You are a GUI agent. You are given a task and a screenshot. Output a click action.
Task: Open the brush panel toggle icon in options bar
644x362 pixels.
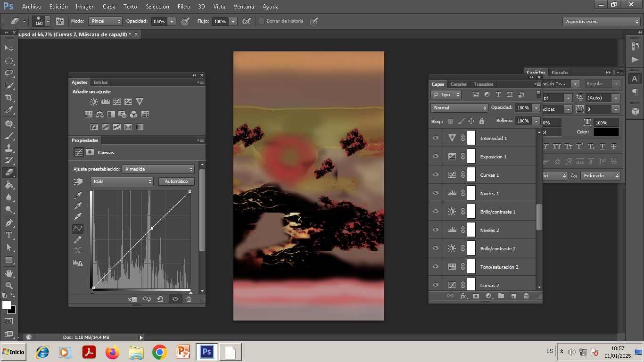[x=60, y=21]
